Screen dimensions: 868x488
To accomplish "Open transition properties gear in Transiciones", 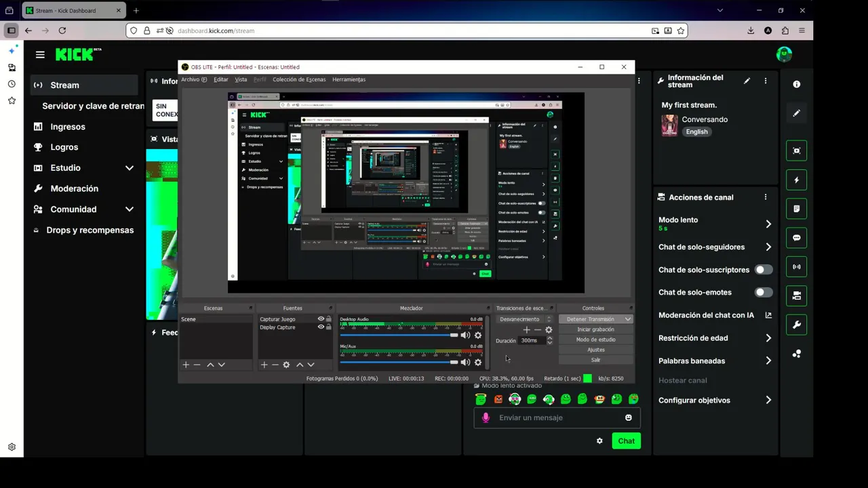I will [x=549, y=330].
